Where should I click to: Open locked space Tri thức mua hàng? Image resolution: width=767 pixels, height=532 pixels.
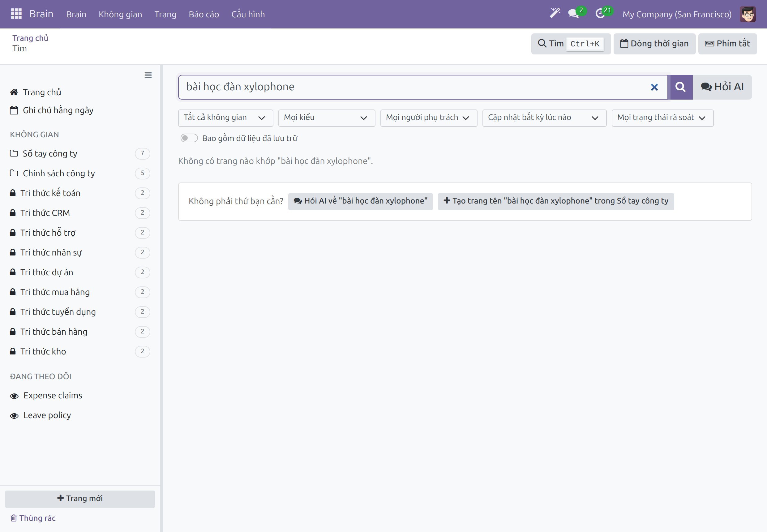80,292
